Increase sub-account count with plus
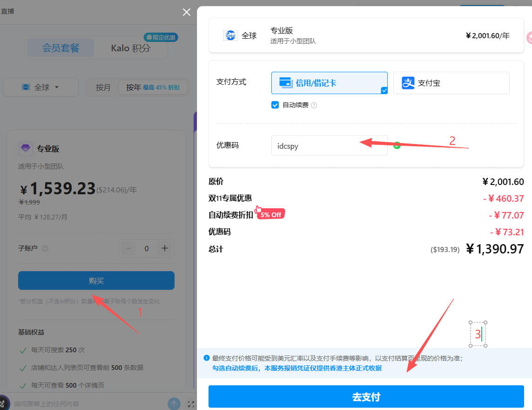This screenshot has width=532, height=410. 165,248
